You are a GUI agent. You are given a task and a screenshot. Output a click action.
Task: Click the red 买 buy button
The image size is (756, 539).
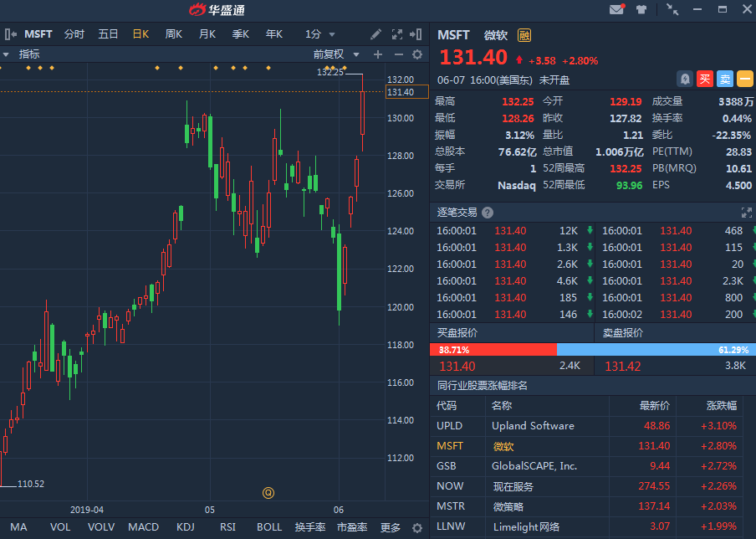coord(705,79)
